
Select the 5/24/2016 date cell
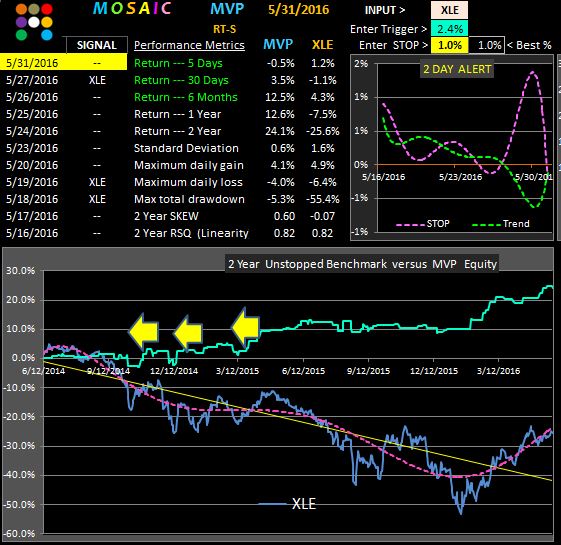(x=32, y=131)
